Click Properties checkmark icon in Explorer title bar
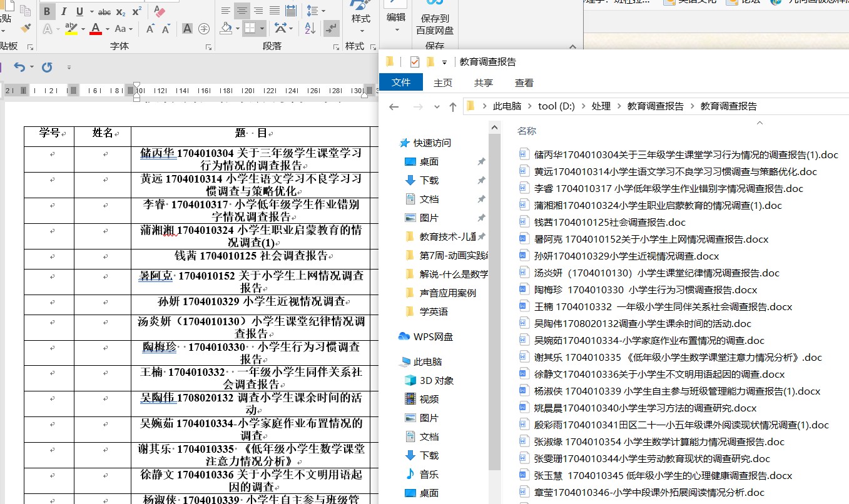The height and width of the screenshot is (504, 849). (414, 62)
